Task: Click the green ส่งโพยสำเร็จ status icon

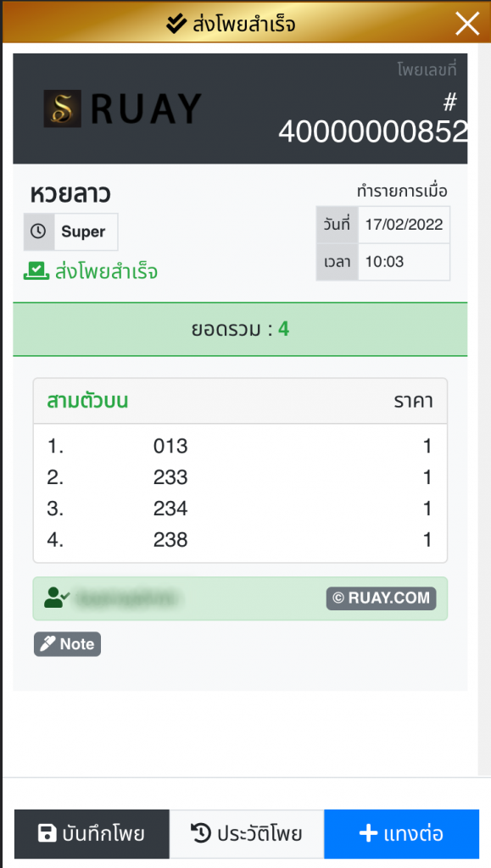Action: (36, 271)
